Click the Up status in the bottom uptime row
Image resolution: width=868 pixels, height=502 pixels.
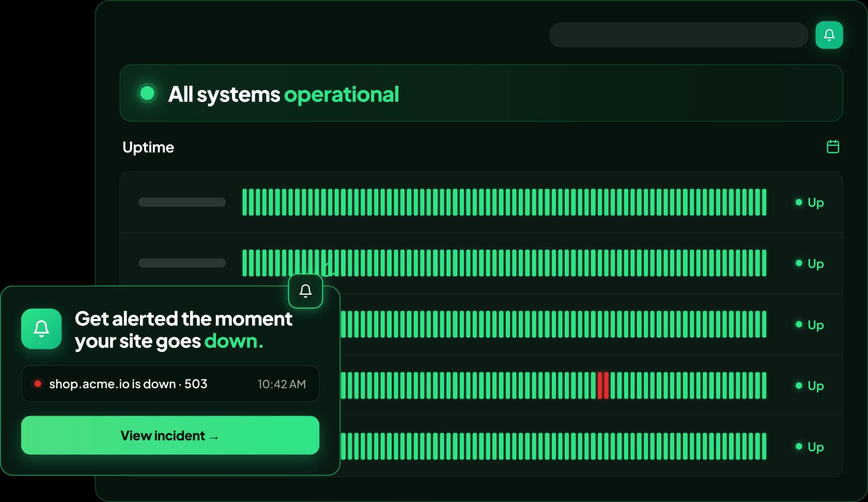pyautogui.click(x=810, y=447)
